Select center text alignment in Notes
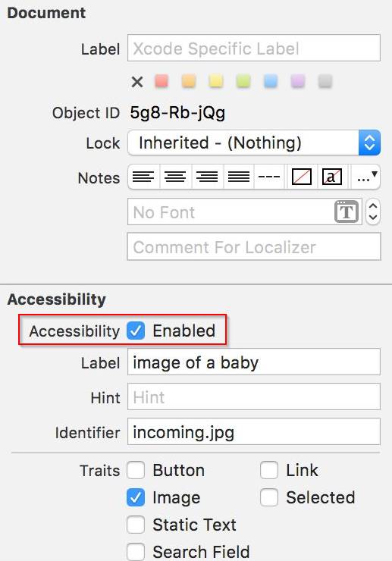This screenshot has height=561, width=392. coord(175,177)
